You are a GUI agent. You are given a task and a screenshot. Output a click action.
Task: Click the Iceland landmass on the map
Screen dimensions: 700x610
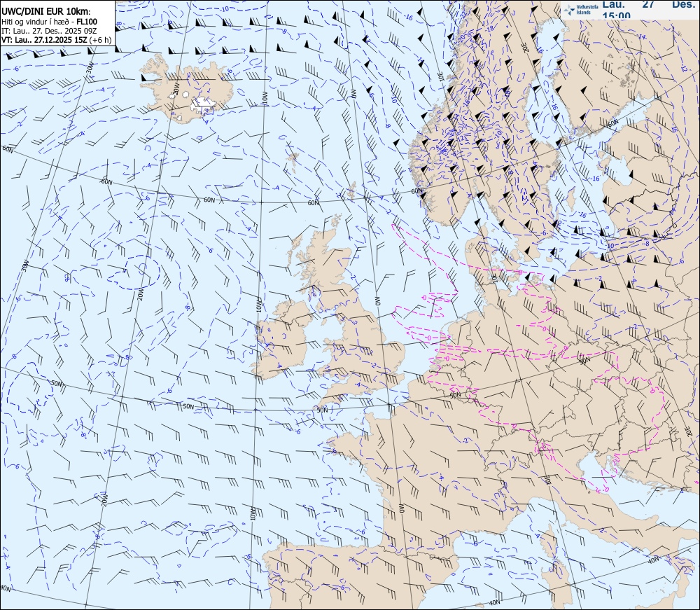(x=186, y=88)
